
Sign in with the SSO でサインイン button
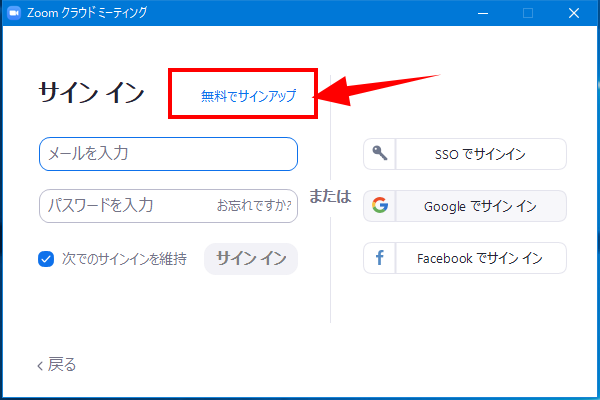pyautogui.click(x=465, y=154)
